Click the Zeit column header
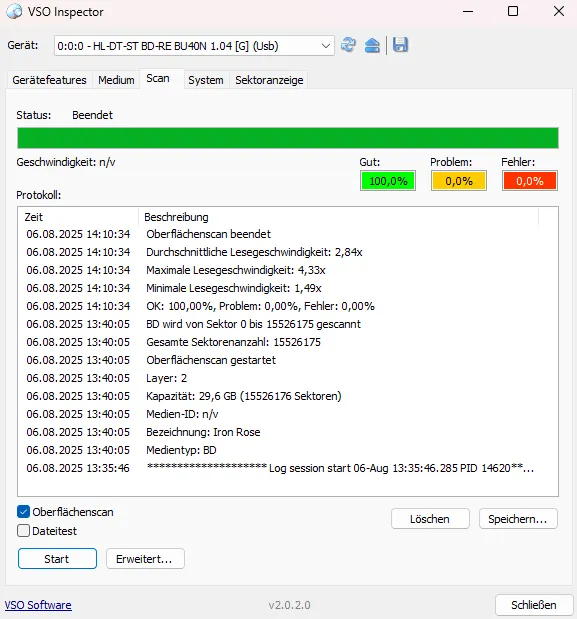 coord(78,217)
